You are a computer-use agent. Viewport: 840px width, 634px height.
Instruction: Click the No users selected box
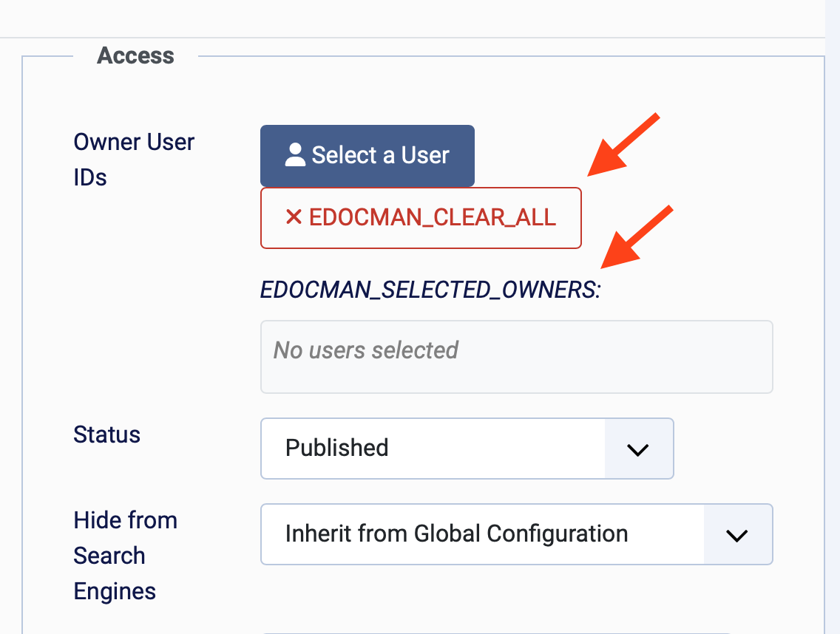516,357
